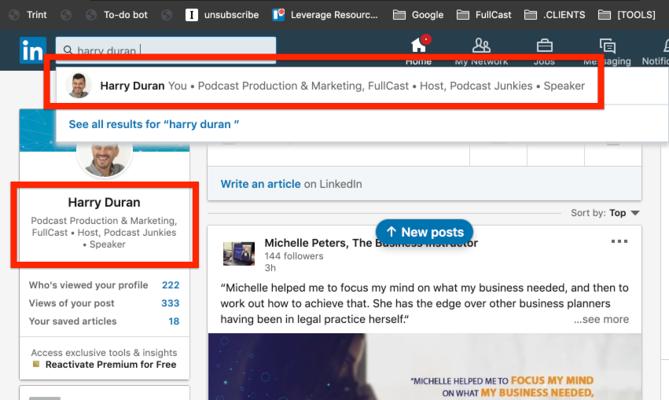
Task: Go to the Home feed icon
Action: pos(419,45)
